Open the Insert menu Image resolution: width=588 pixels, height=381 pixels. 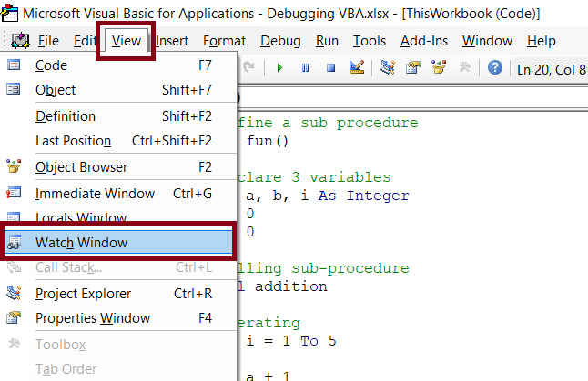tap(172, 41)
